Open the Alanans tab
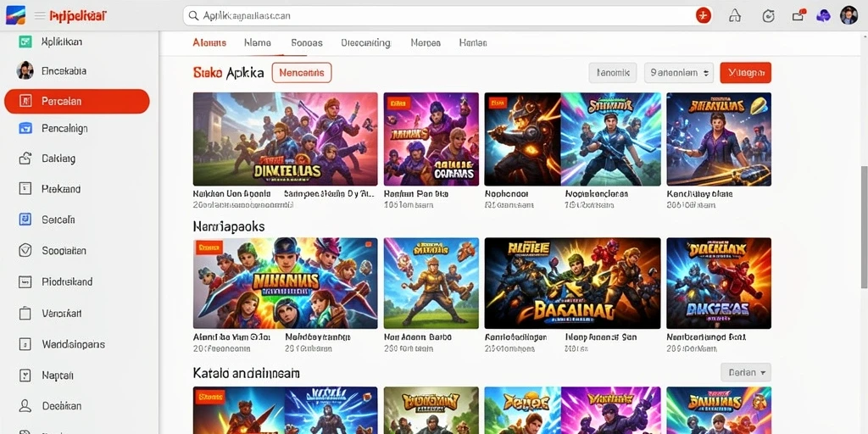This screenshot has height=434, width=868. coord(209,42)
